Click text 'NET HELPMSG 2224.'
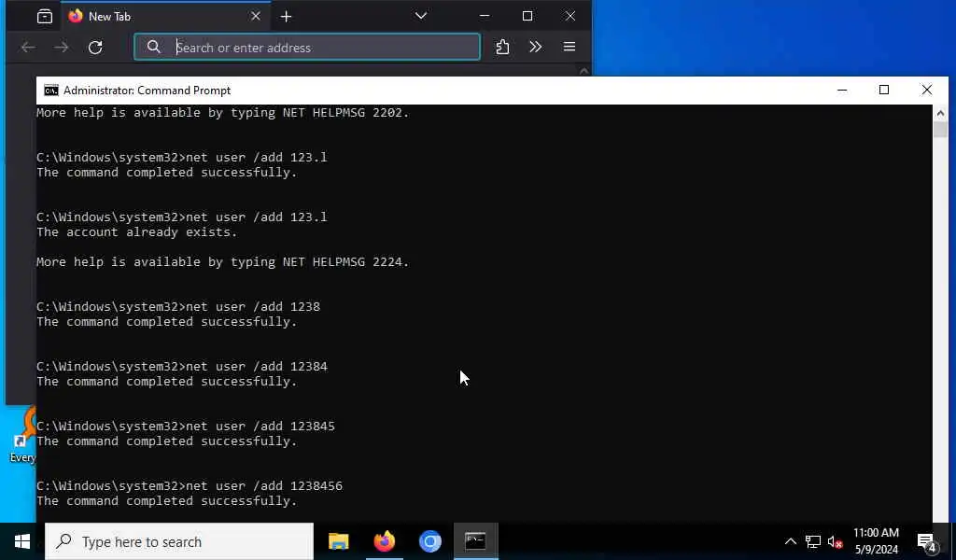The image size is (956, 560). (x=345, y=262)
